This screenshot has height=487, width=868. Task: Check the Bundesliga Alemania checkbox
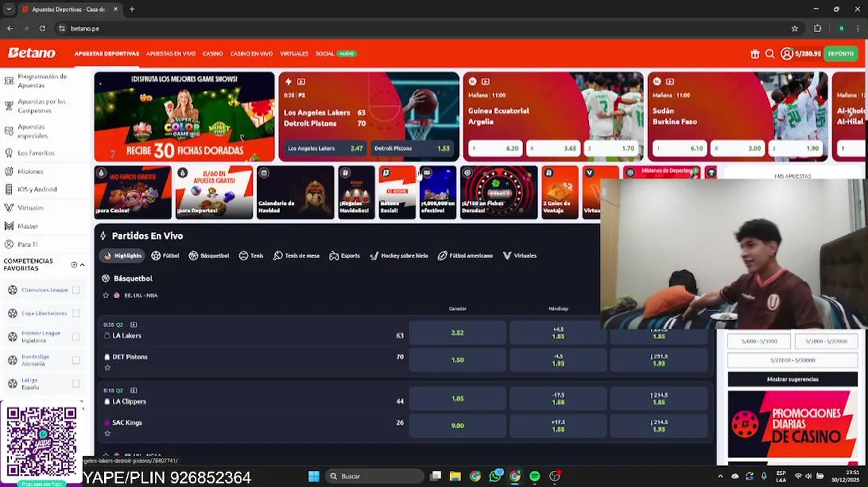[x=76, y=360]
